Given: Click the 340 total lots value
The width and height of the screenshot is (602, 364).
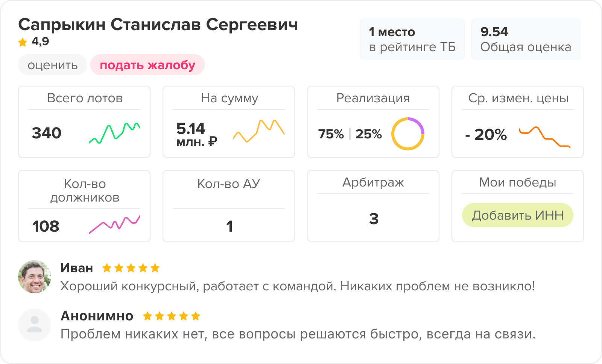Looking at the screenshot, I should (47, 133).
